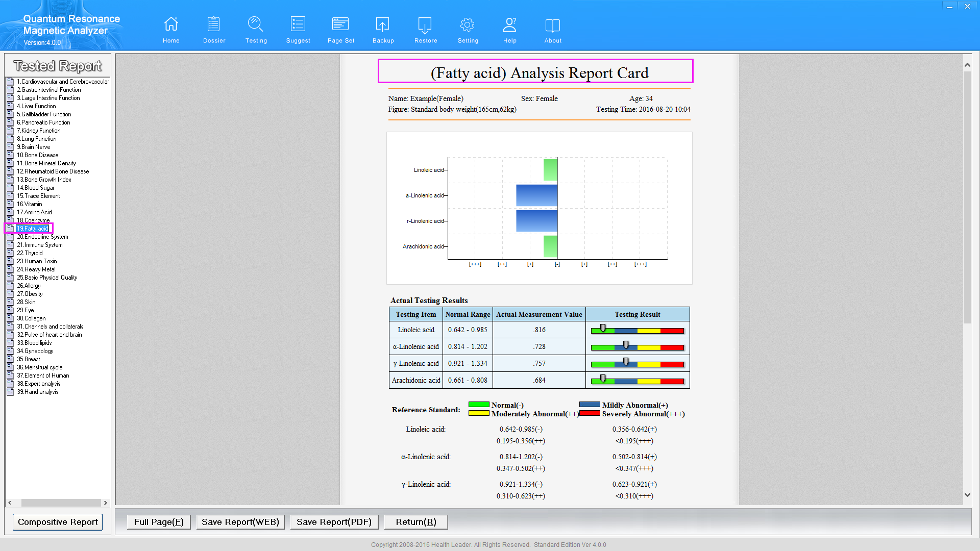Click report list horizontal scroll left arrow
The width and height of the screenshot is (980, 551).
pyautogui.click(x=10, y=503)
